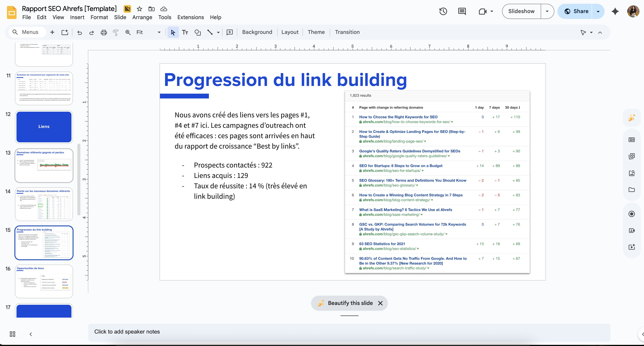Star the presentation
The height and width of the screenshot is (346, 644).
tap(139, 9)
